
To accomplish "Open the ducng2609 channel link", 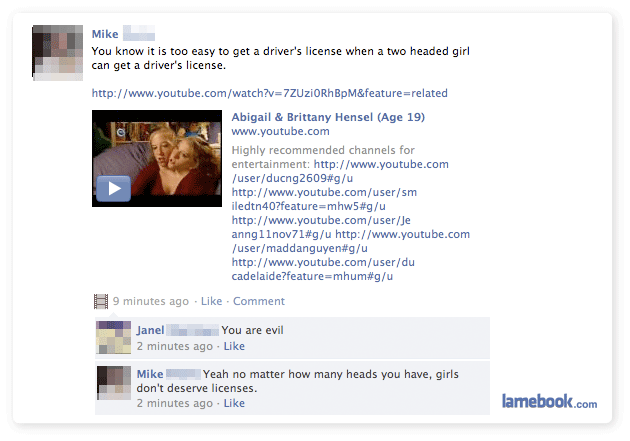I will coord(340,171).
